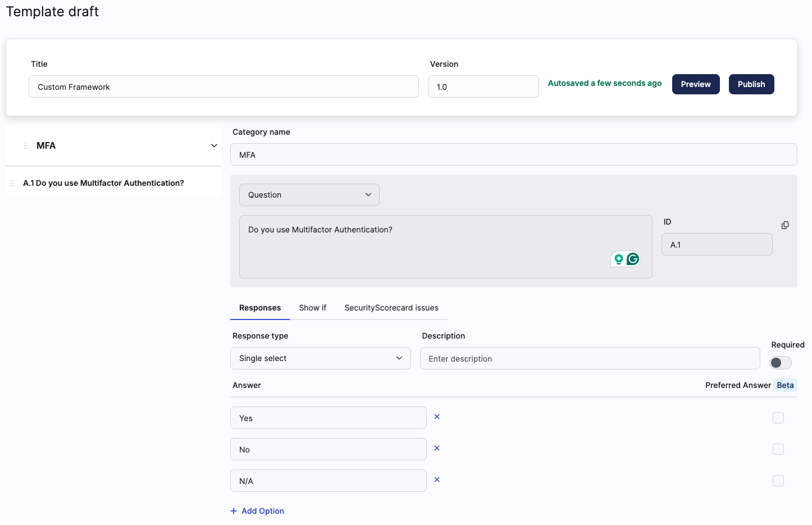This screenshot has width=812, height=525.
Task: Click the Template draft heading
Action: [x=52, y=12]
